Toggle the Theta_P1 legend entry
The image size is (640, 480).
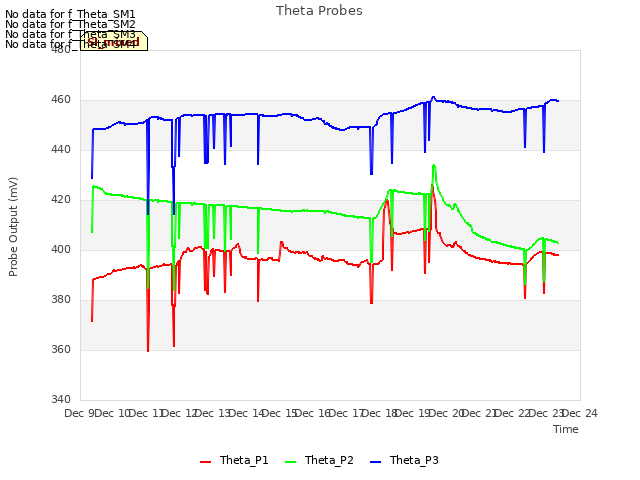tap(234, 460)
